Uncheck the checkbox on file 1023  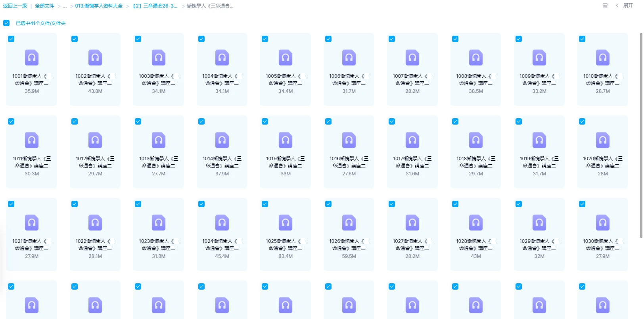click(138, 204)
